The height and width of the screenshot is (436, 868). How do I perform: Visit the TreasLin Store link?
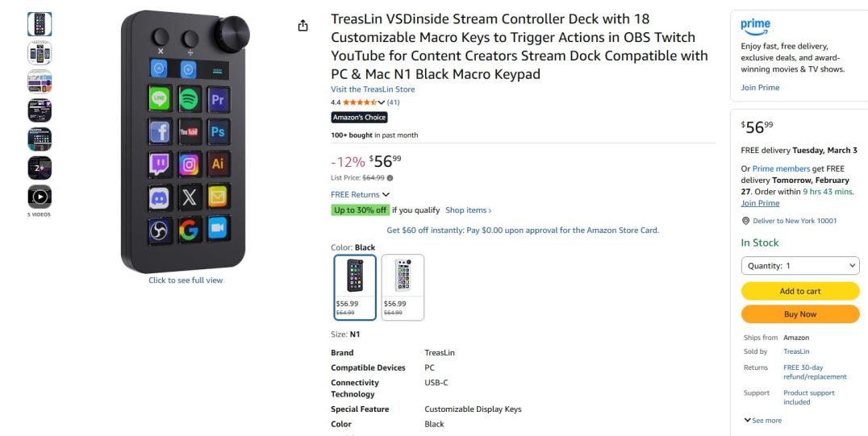(x=373, y=89)
